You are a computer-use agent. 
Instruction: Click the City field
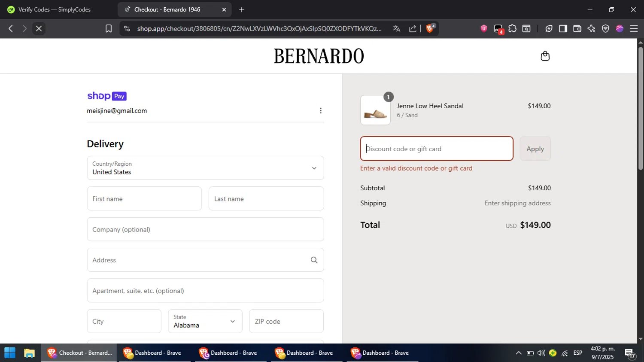(124, 321)
